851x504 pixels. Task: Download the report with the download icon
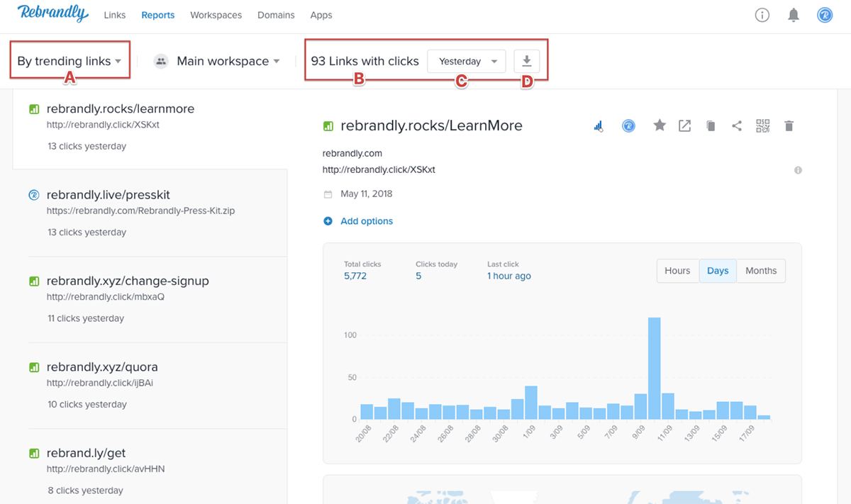527,61
